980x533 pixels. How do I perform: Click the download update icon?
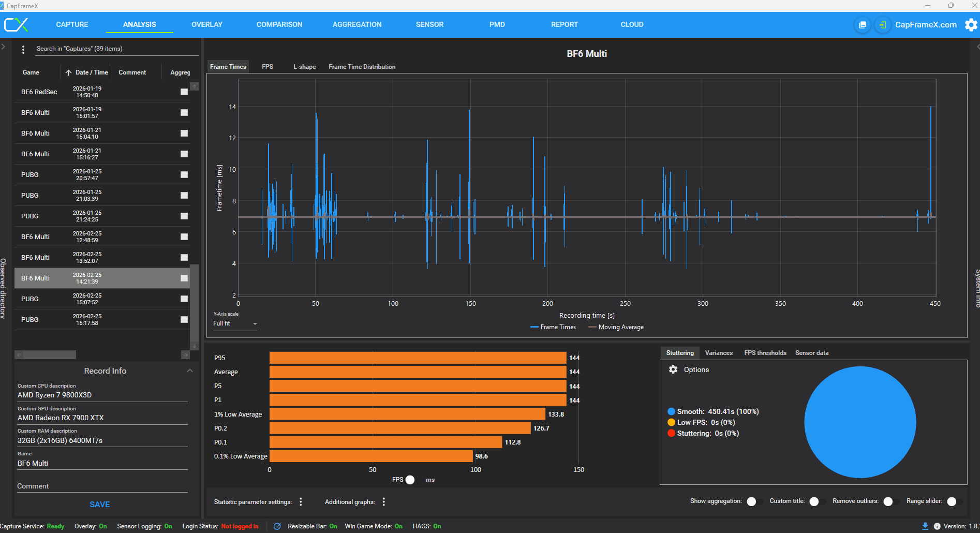pyautogui.click(x=925, y=526)
